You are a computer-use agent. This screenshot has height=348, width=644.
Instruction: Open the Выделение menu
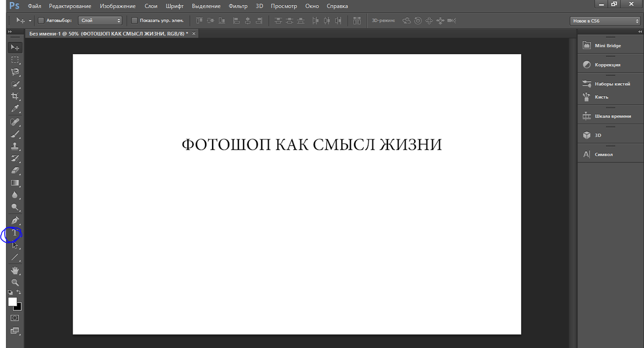tap(206, 6)
